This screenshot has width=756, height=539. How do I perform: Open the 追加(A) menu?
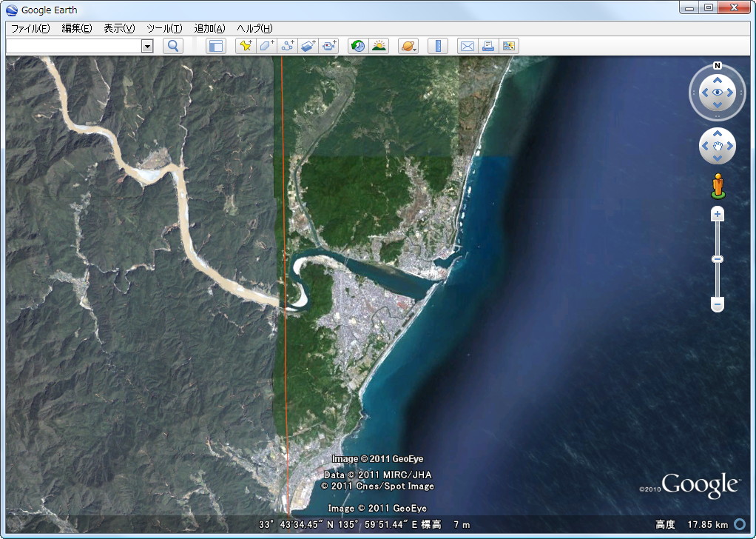coord(210,28)
